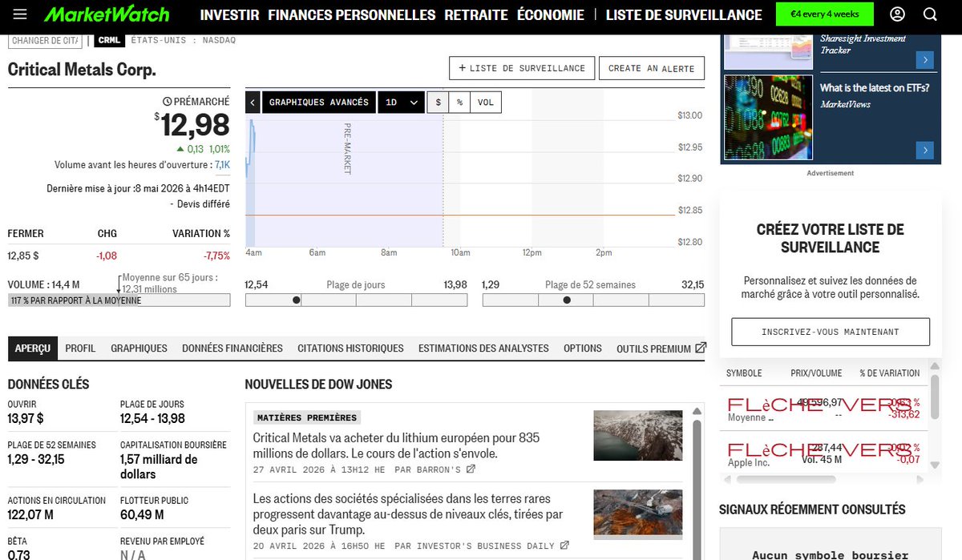
Task: Switch chart to dollar price view
Action: 439,102
